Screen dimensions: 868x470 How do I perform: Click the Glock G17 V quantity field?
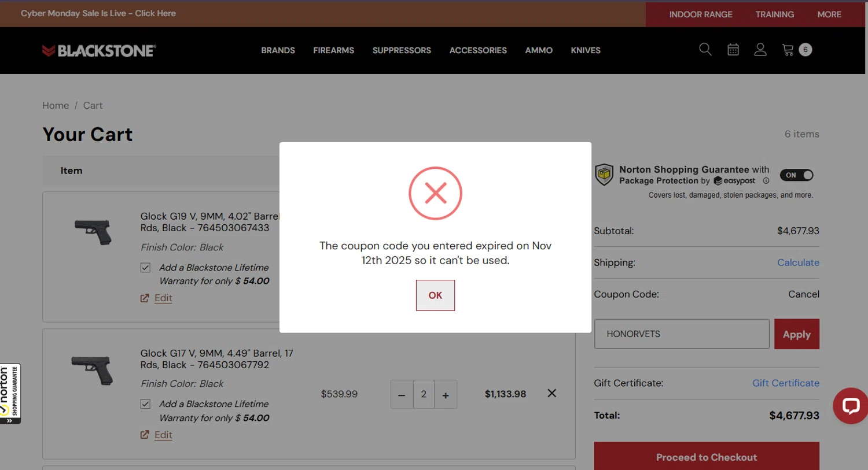click(x=424, y=394)
